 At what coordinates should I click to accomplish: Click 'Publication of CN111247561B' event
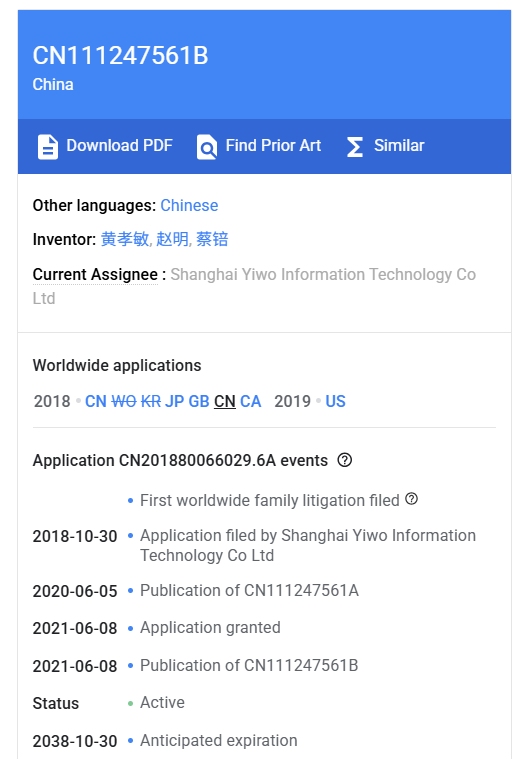pyautogui.click(x=249, y=665)
